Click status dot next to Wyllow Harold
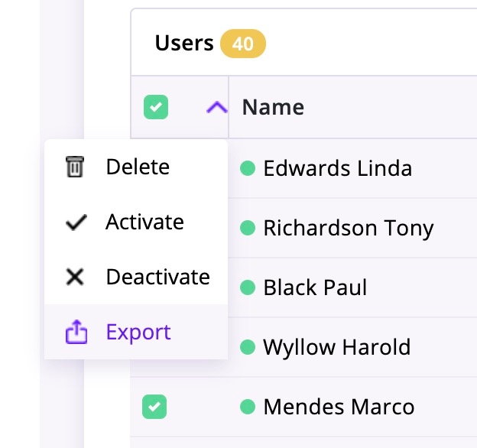477x448 pixels. click(x=248, y=347)
